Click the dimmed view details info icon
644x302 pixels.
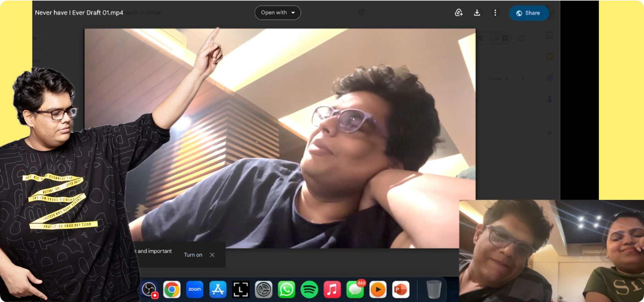pyautogui.click(x=521, y=38)
